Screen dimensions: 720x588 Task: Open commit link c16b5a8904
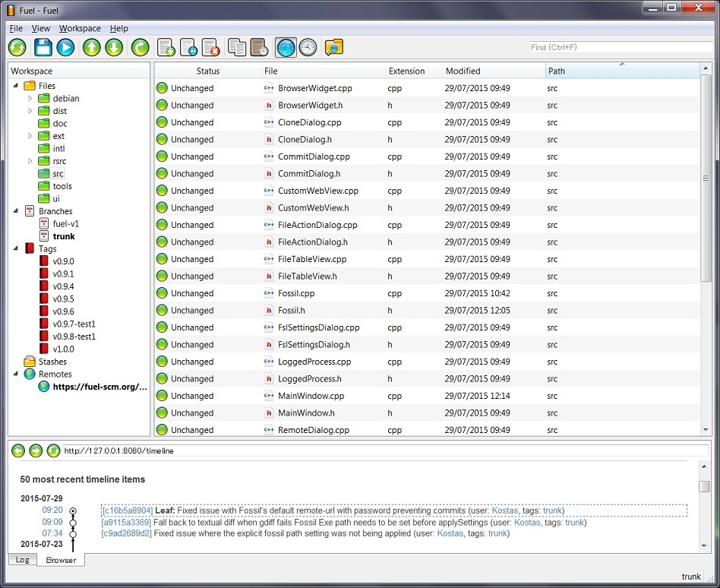(128, 511)
